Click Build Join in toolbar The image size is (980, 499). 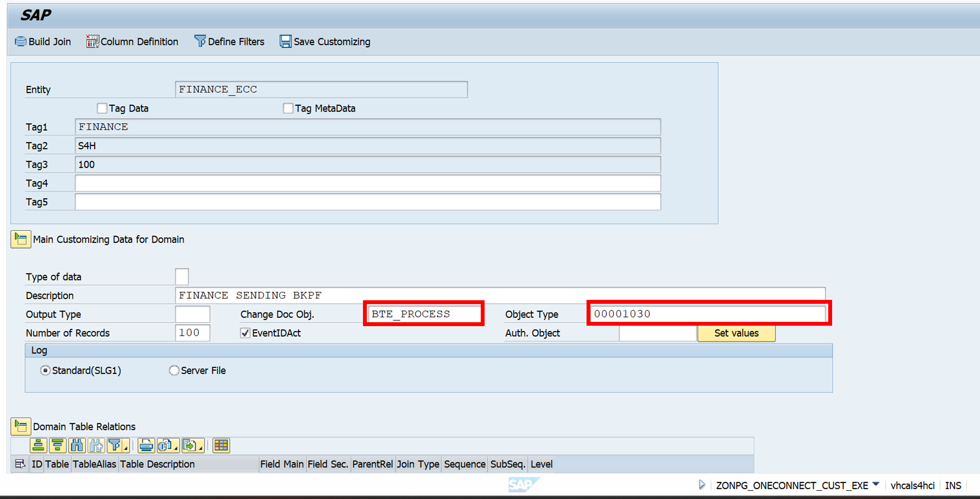click(x=43, y=42)
